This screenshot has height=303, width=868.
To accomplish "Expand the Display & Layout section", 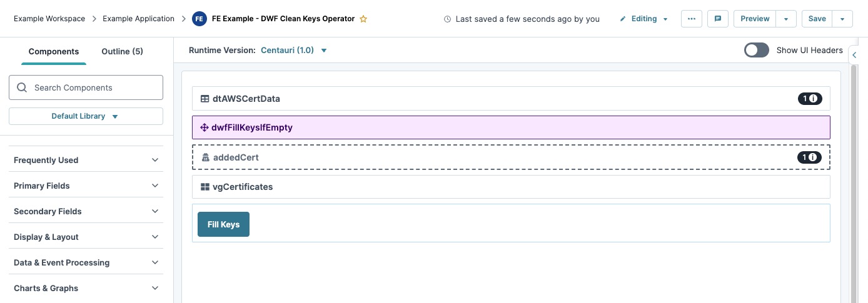I will (86, 237).
